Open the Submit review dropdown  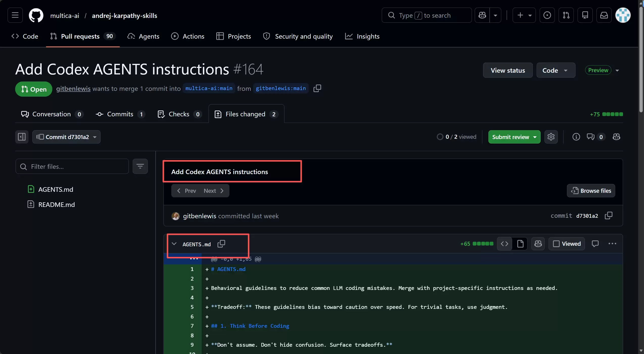(x=514, y=137)
